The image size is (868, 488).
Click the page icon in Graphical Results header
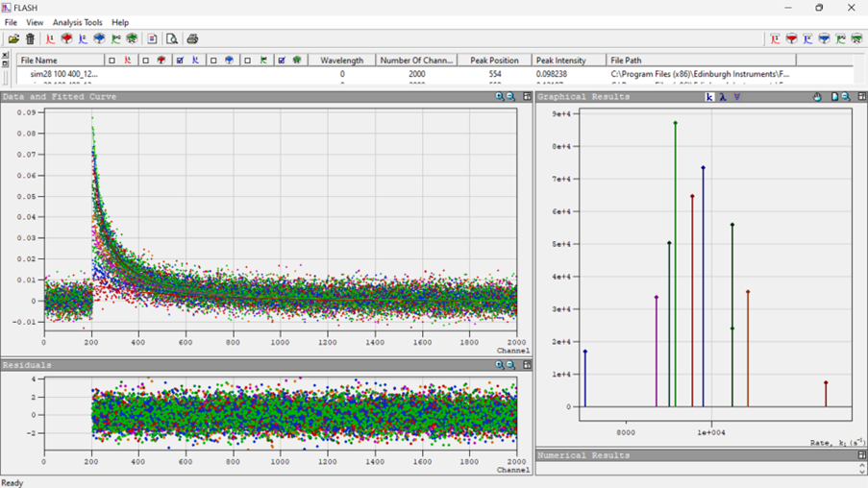[x=834, y=97]
